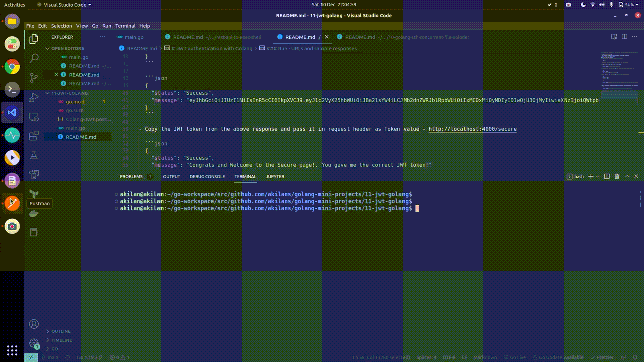Image resolution: width=644 pixels, height=362 pixels.
Task: Click the Go 1.19.3 version status item
Action: click(x=90, y=357)
